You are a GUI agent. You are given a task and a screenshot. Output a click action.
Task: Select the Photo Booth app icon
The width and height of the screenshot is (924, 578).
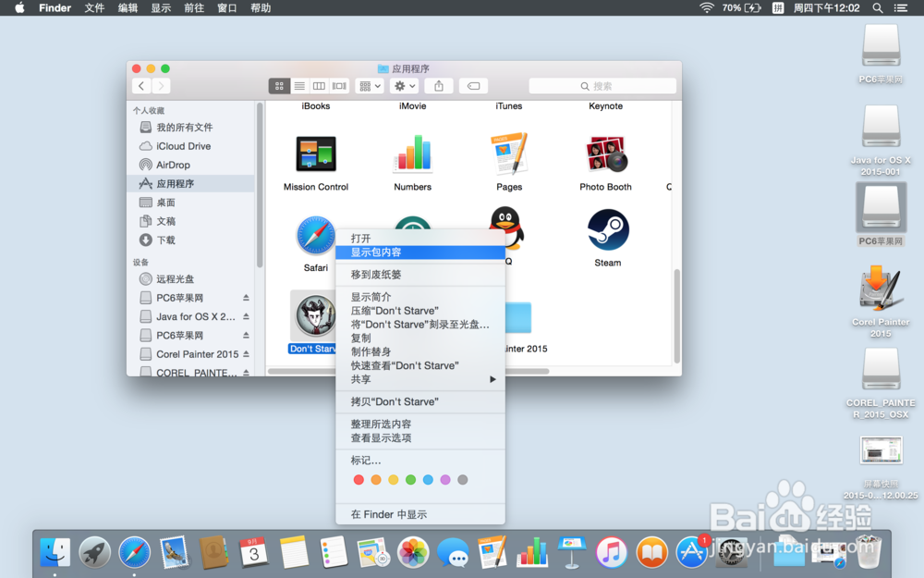(x=606, y=154)
